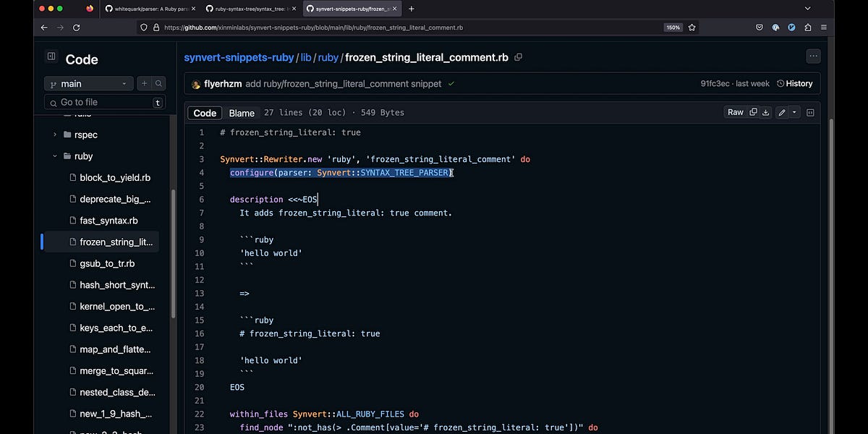Viewport: 868px width, 434px height.
Task: Toggle the bookmark star in address bar
Action: pos(692,27)
